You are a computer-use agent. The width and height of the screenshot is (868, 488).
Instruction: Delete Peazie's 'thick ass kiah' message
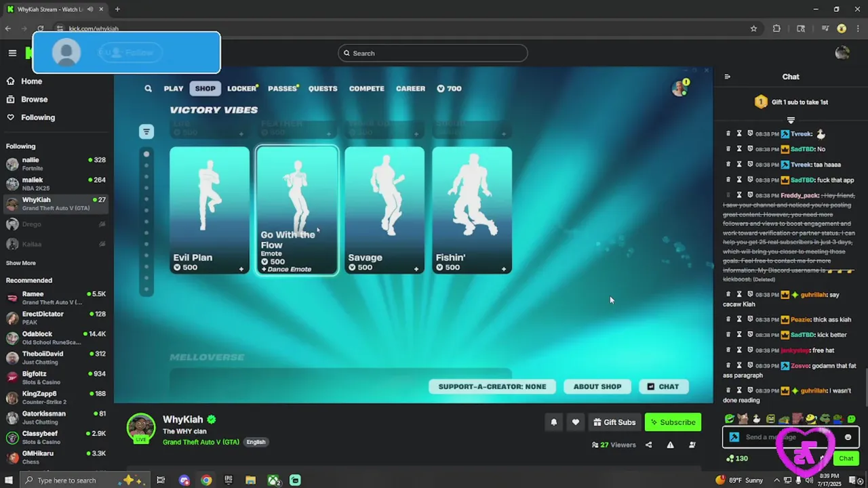coord(728,319)
